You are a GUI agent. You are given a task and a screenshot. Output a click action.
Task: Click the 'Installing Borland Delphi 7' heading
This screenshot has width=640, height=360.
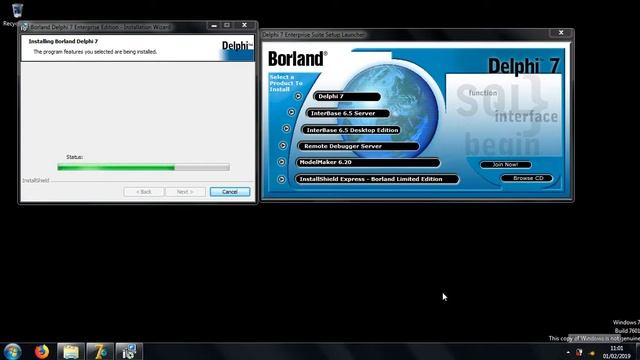tap(63, 41)
